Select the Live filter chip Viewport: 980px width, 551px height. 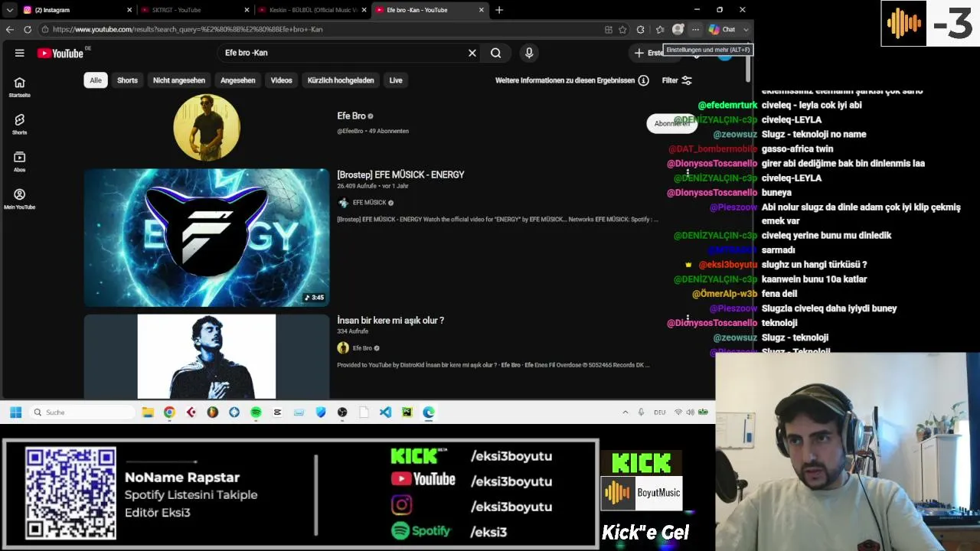[396, 80]
